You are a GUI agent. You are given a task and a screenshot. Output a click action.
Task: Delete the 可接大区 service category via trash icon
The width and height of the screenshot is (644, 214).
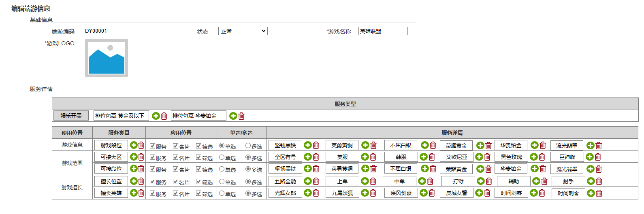click(141, 157)
